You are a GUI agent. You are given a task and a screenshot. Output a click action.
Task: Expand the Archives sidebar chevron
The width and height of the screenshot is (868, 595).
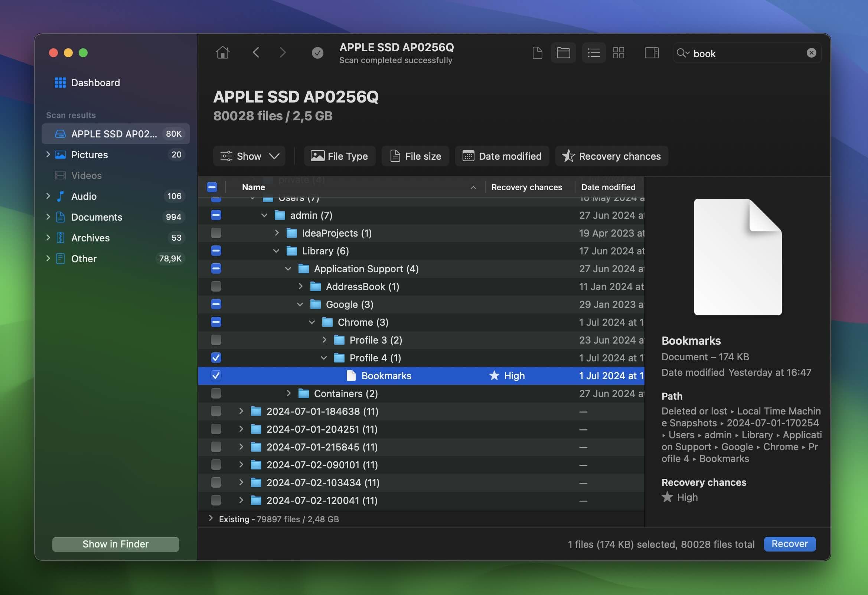point(48,237)
